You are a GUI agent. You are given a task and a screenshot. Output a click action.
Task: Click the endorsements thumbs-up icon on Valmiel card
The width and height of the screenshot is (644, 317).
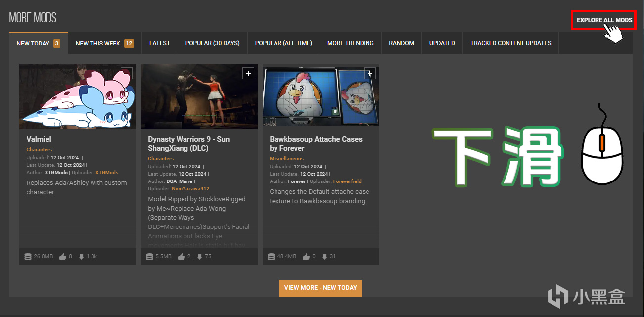pyautogui.click(x=63, y=256)
